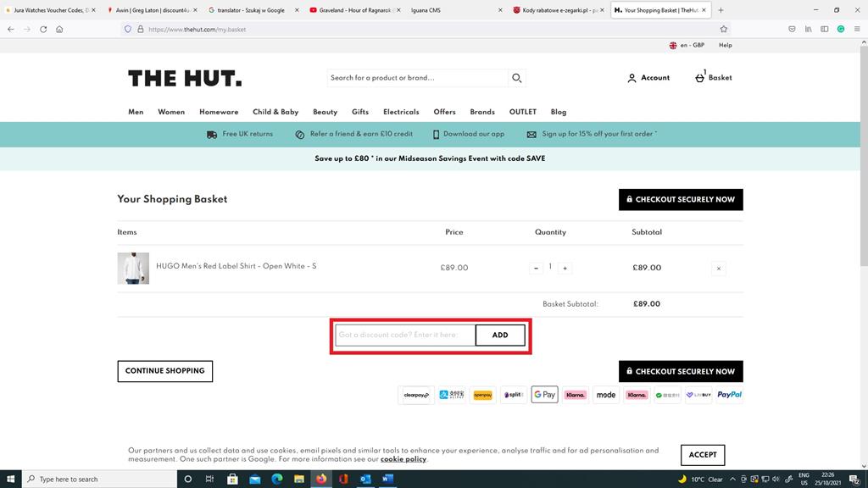Click the Continue Shopping button

165,371
